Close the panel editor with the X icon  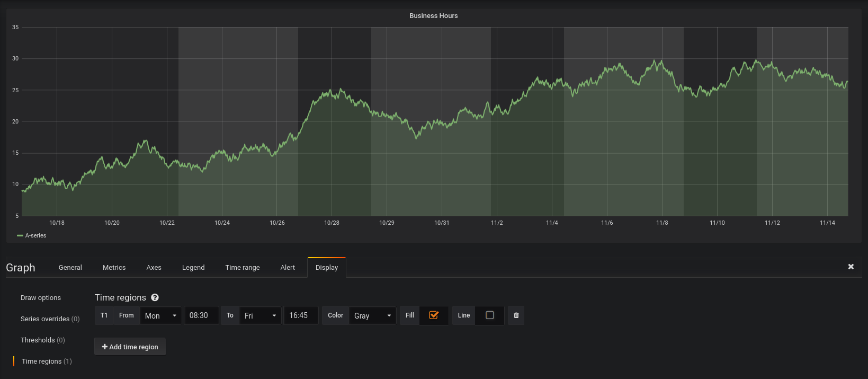tap(851, 267)
